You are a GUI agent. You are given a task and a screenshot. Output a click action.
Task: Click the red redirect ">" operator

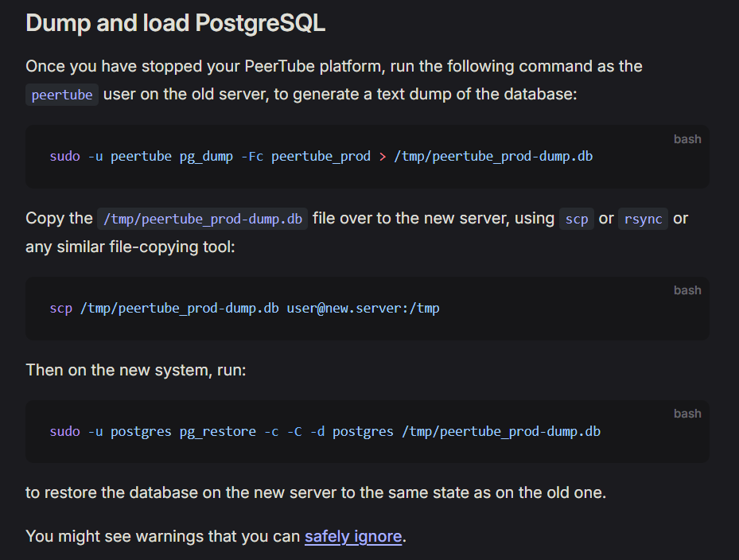pos(382,157)
